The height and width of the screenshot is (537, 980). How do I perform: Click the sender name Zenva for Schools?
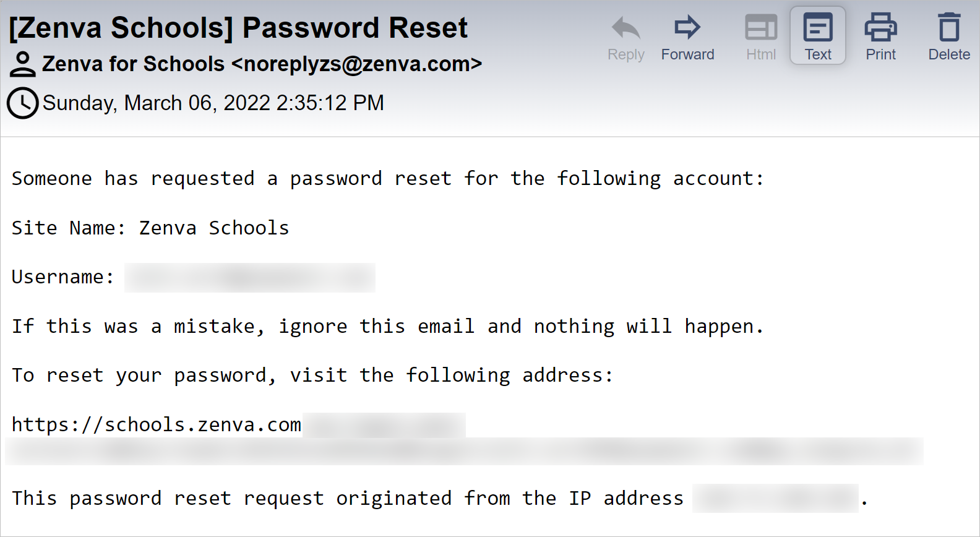coord(133,64)
